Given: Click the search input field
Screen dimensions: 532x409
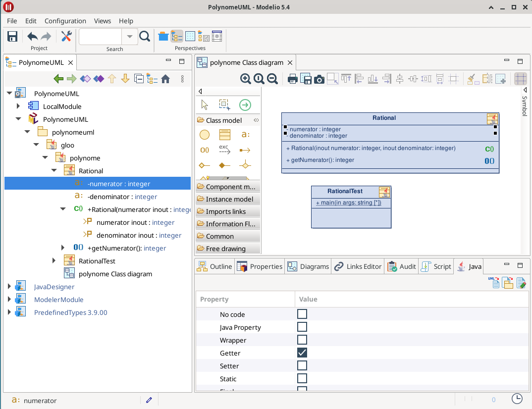Looking at the screenshot, I should pos(101,37).
